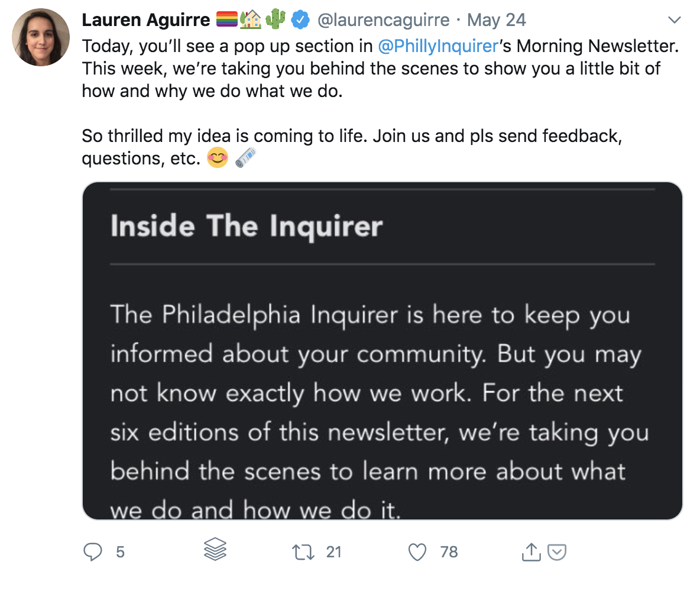Click the rolled newspaper emoji
Screen dimensions: 700x594
[x=245, y=157]
